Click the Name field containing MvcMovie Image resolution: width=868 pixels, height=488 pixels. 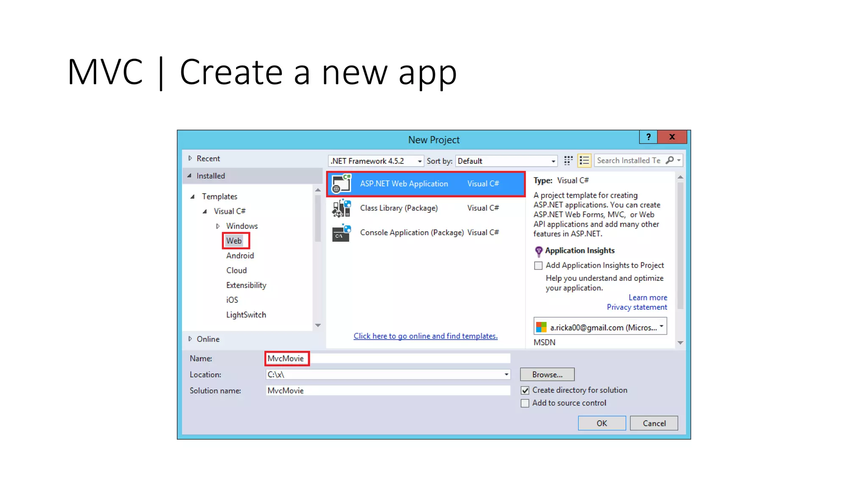(x=388, y=358)
